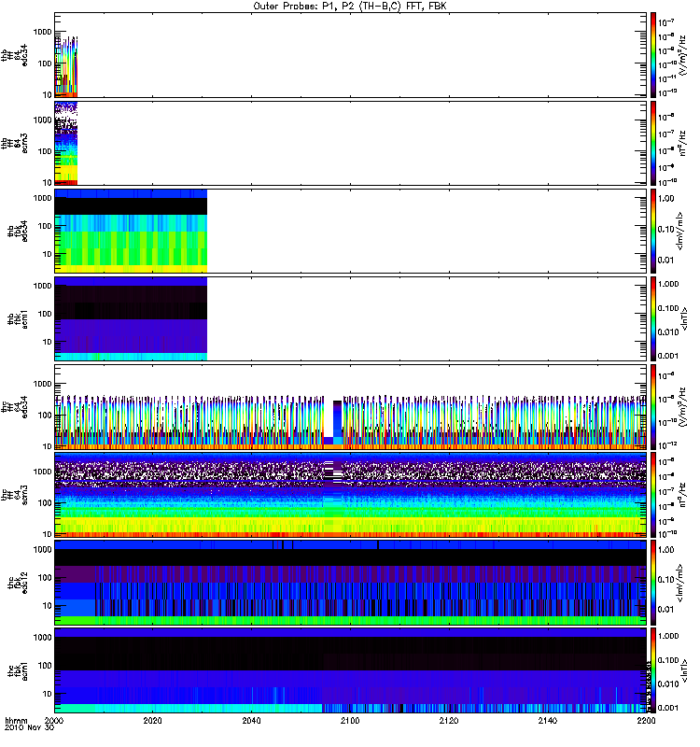
Task: Click the color bar of the thc fbk edc12 panel
Action: [x=653, y=583]
